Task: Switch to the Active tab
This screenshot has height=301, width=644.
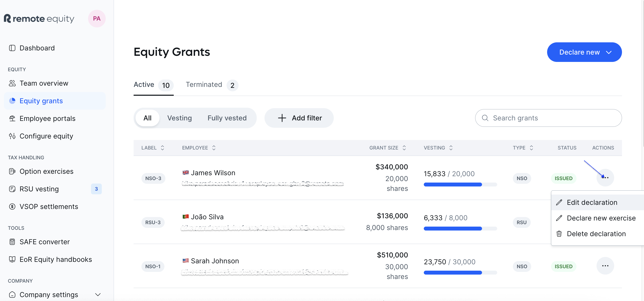Action: point(153,85)
